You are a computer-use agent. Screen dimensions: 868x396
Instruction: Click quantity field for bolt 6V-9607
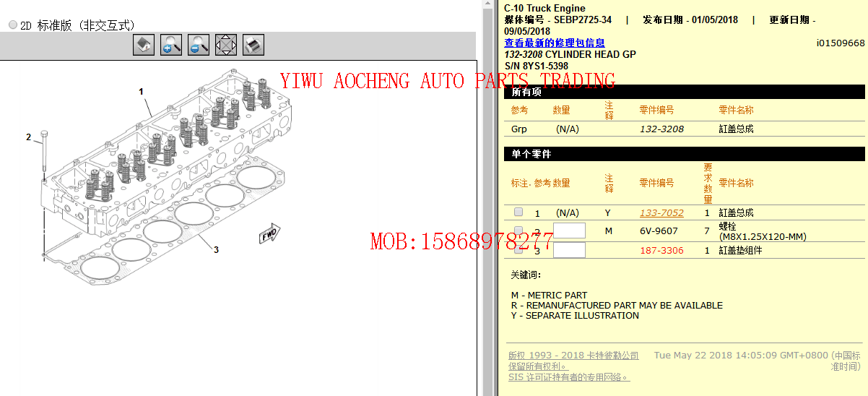click(x=569, y=231)
